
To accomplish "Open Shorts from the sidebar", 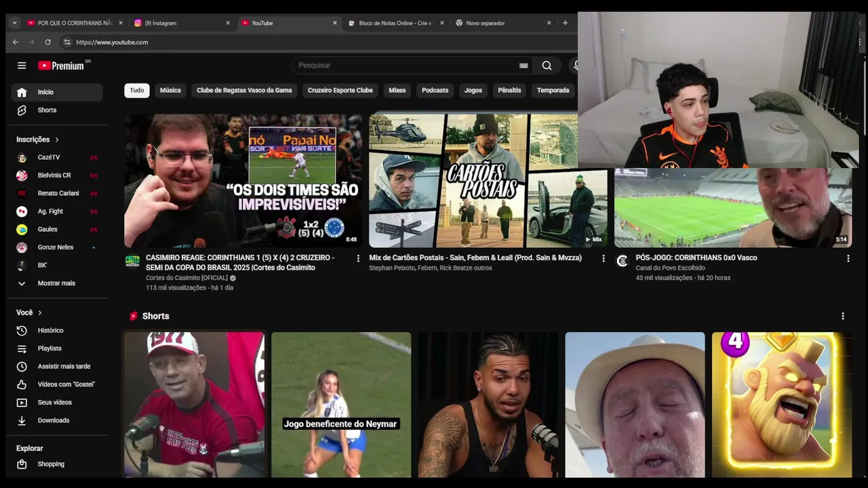I will [x=57, y=110].
